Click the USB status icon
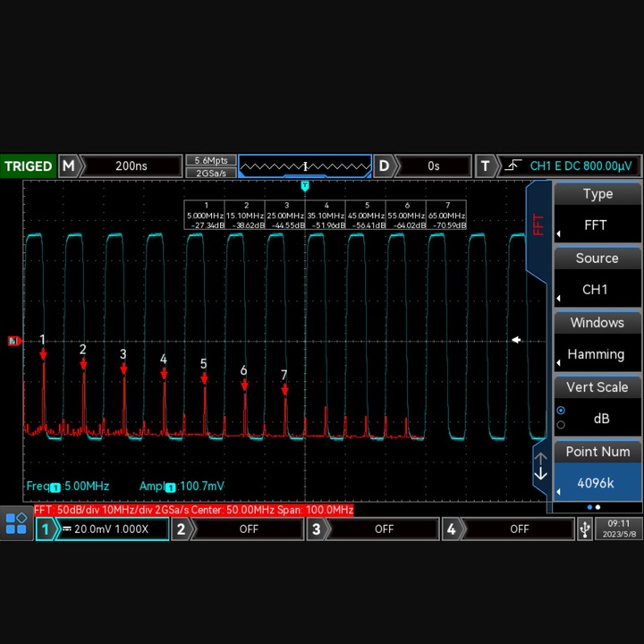 pos(585,529)
